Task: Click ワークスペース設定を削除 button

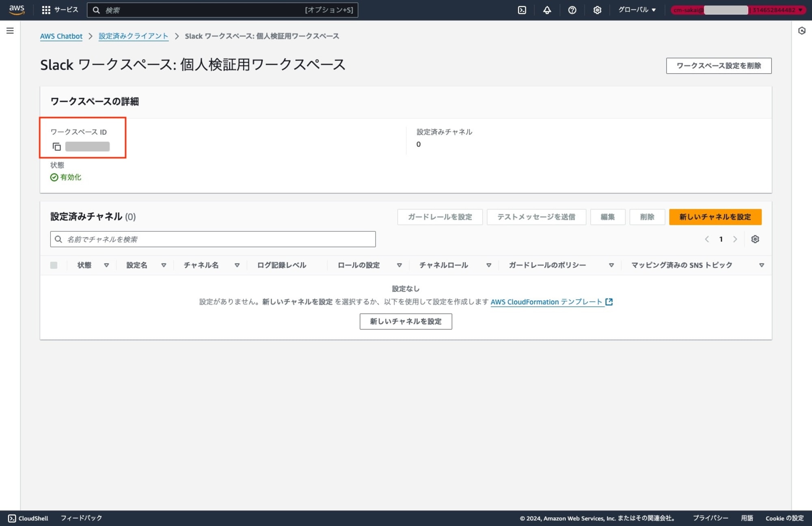Action: [x=719, y=66]
